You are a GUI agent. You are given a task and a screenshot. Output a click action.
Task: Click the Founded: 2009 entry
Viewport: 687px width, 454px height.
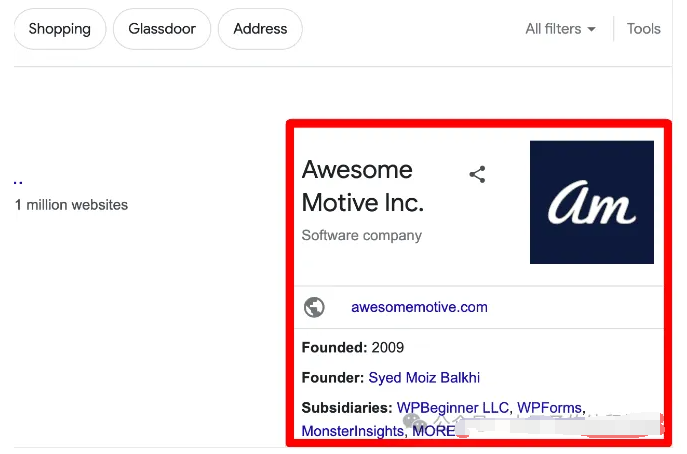[x=351, y=347]
